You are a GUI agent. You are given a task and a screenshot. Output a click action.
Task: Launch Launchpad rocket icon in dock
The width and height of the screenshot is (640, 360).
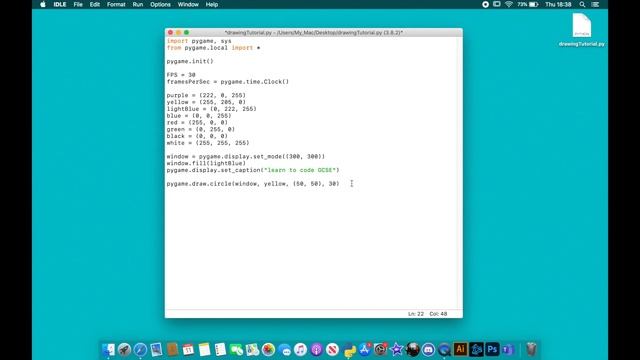[124, 350]
